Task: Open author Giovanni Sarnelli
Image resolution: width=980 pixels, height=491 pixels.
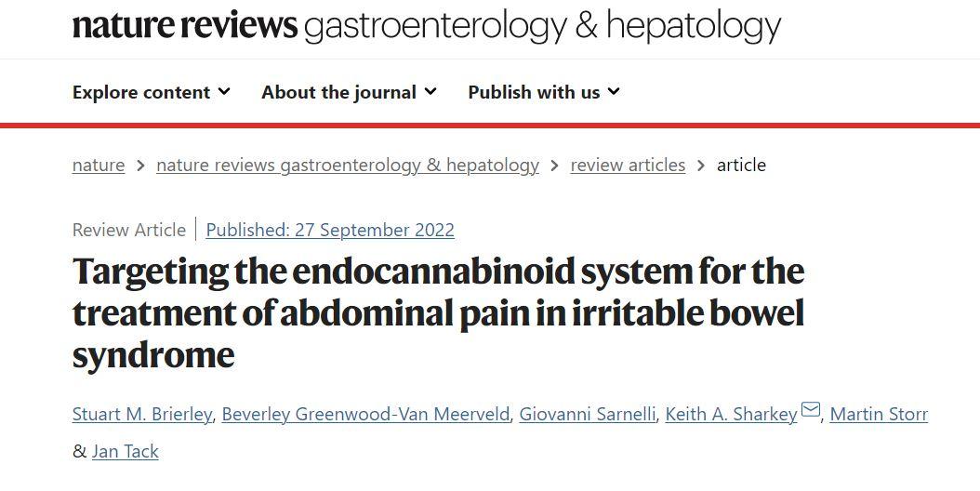Action: coord(587,415)
